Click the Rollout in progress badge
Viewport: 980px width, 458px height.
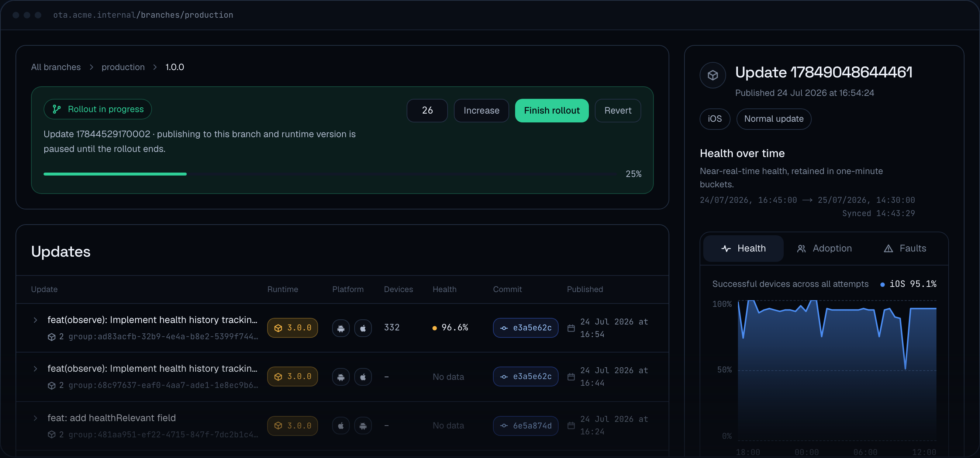coord(98,109)
